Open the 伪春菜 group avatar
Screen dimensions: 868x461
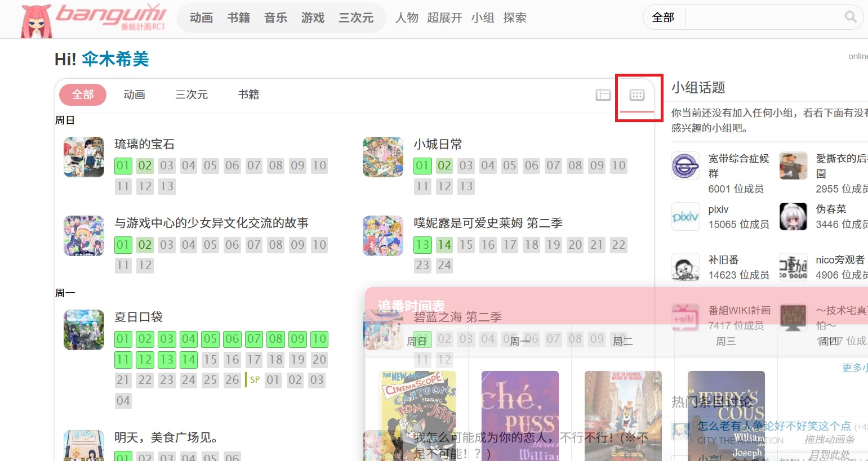793,217
